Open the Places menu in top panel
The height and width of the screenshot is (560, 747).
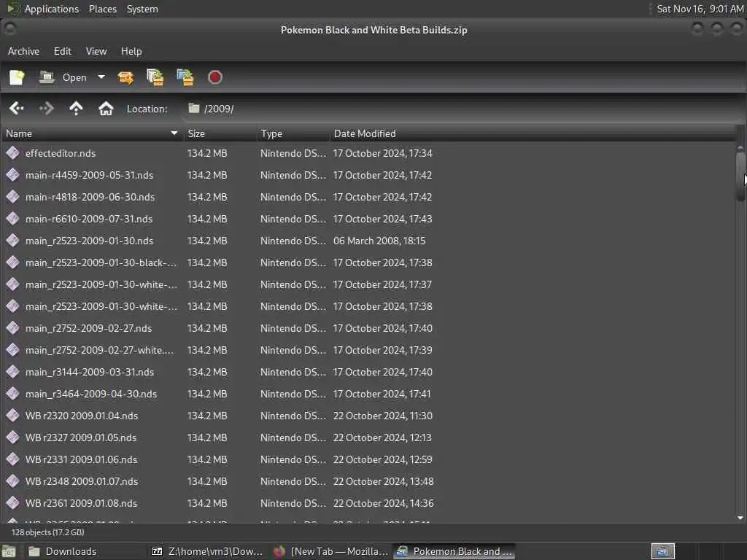(x=103, y=9)
